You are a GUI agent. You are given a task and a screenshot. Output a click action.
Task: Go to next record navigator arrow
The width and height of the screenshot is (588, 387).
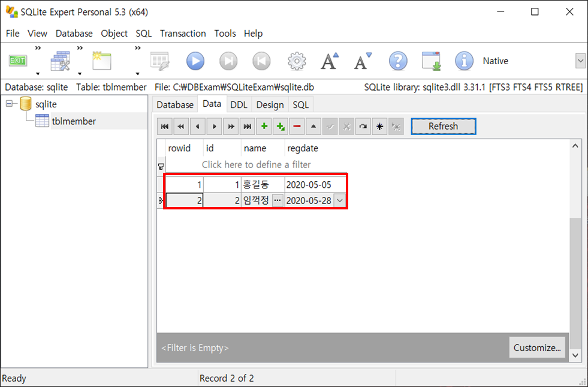point(214,127)
